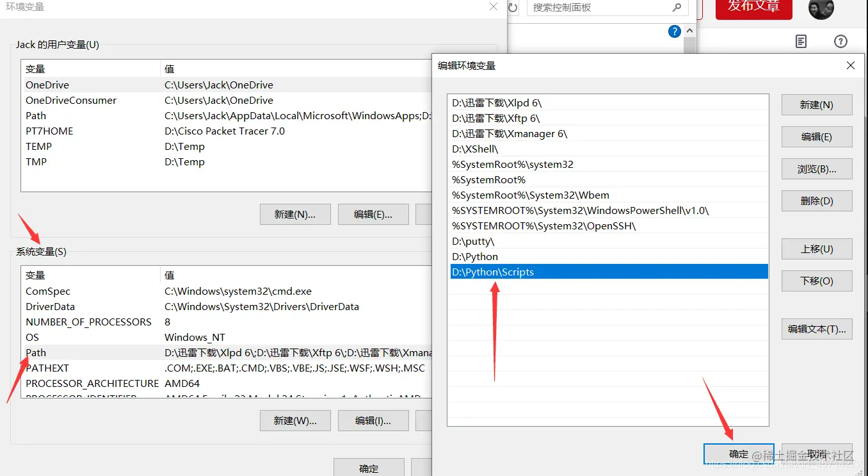Select the D:\putty\ entry
Viewport: 868px width, 476px height.
point(609,241)
